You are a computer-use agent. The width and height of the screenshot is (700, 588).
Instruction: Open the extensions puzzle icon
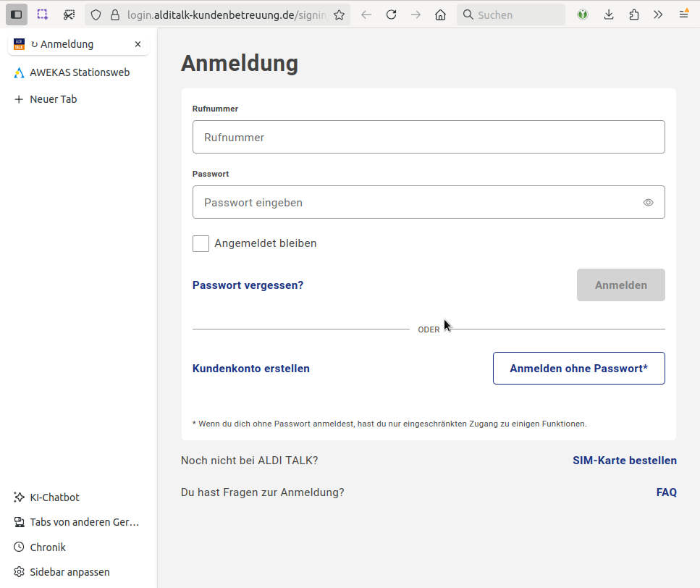pos(633,14)
